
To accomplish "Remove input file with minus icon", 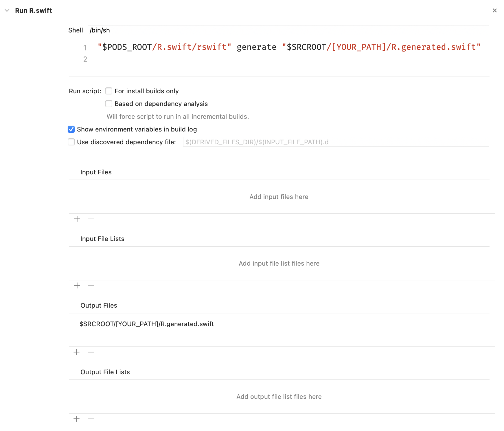I will [x=91, y=219].
